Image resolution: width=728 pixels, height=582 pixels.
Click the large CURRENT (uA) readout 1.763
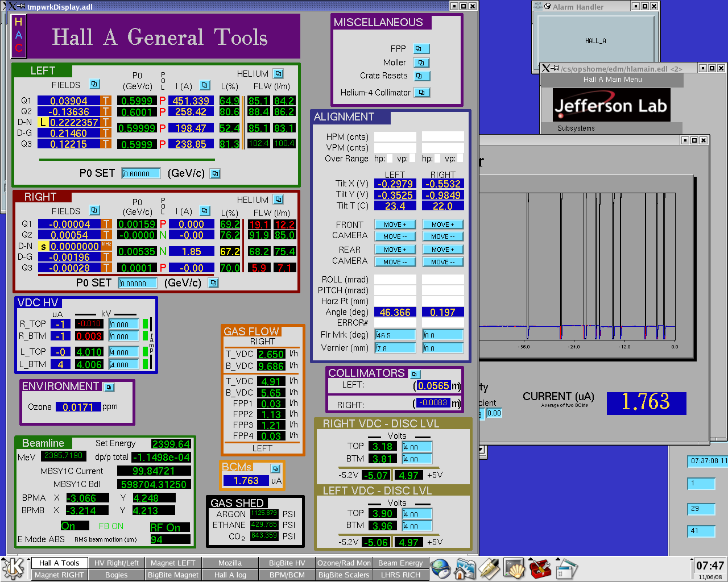tap(646, 403)
